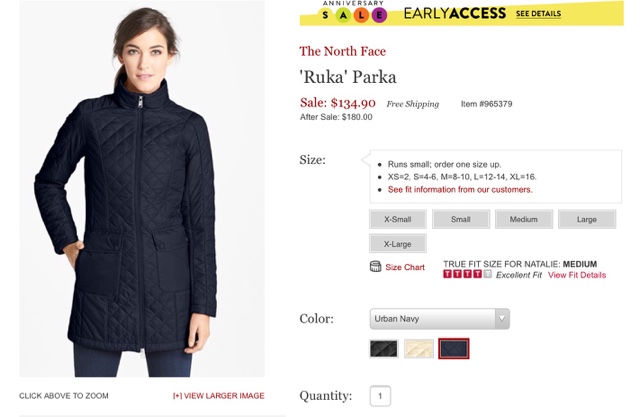Open the Color dropdown arrow

pyautogui.click(x=502, y=319)
